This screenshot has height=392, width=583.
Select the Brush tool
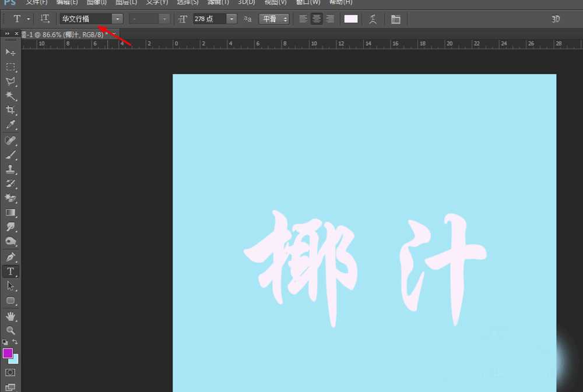10,155
